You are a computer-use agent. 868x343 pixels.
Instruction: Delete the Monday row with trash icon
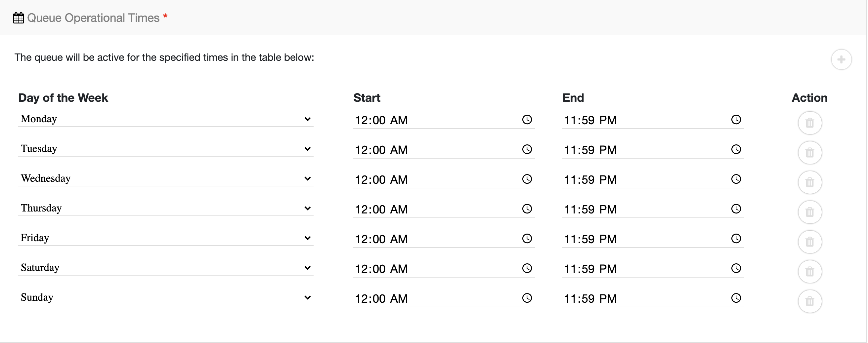[809, 123]
